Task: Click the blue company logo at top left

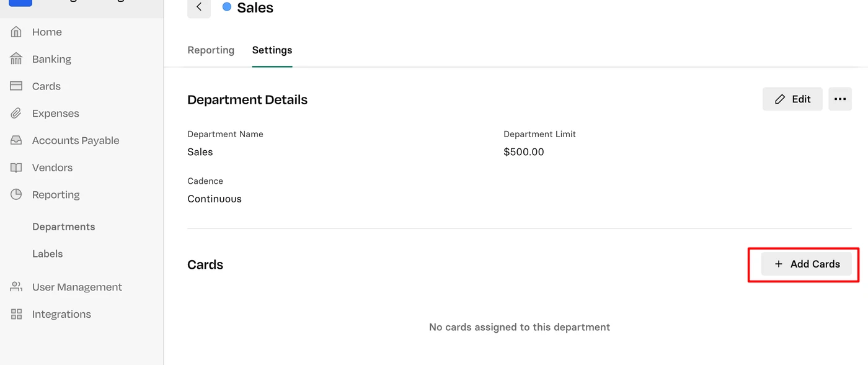Action: tap(20, 2)
